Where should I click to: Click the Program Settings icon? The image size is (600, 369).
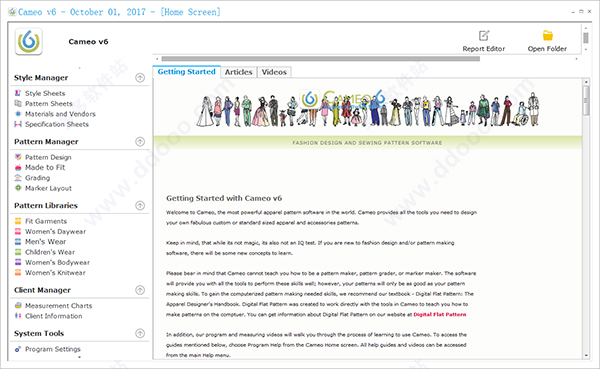[x=18, y=349]
